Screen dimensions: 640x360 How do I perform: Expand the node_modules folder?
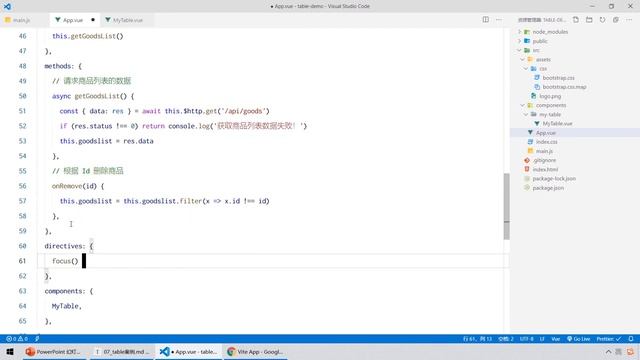click(520, 32)
